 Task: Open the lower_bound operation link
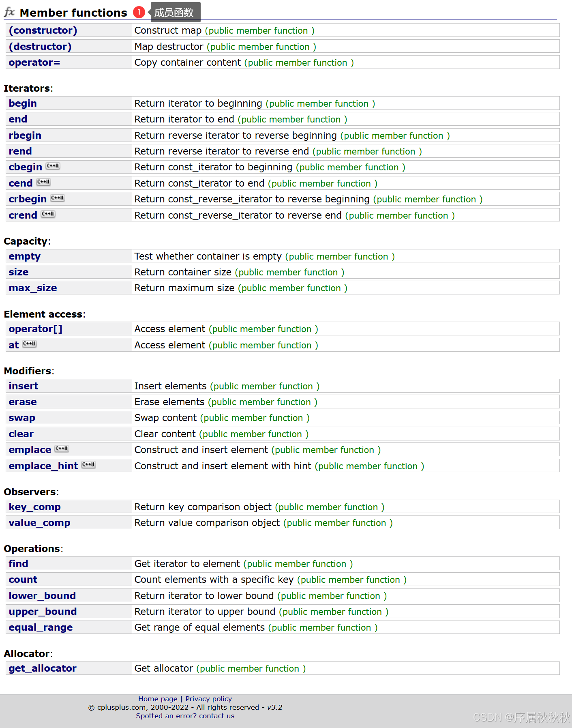pos(42,596)
